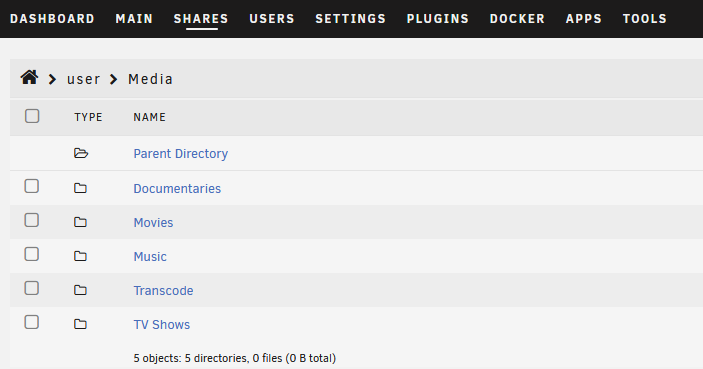
Task: Go to the Settings tab
Action: (x=351, y=19)
